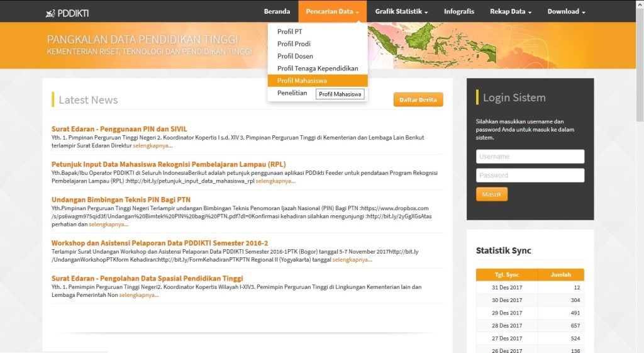Click the Masuk login button

pos(491,194)
